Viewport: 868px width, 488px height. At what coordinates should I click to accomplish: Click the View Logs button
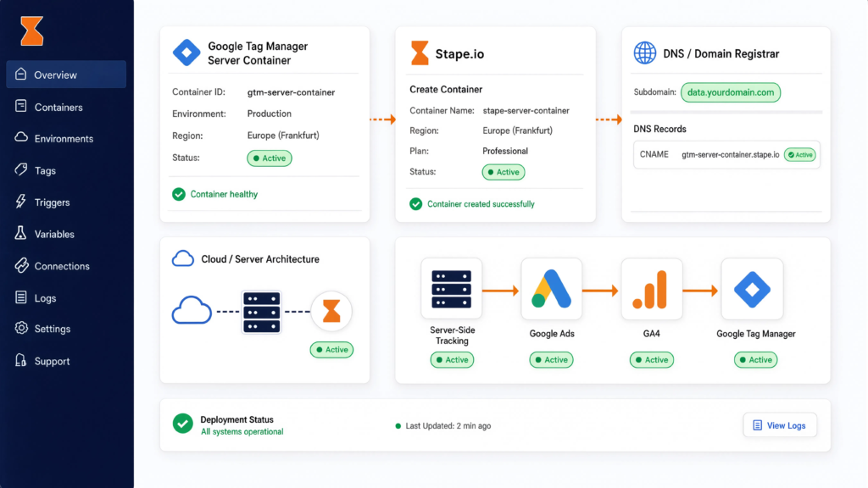pos(780,425)
